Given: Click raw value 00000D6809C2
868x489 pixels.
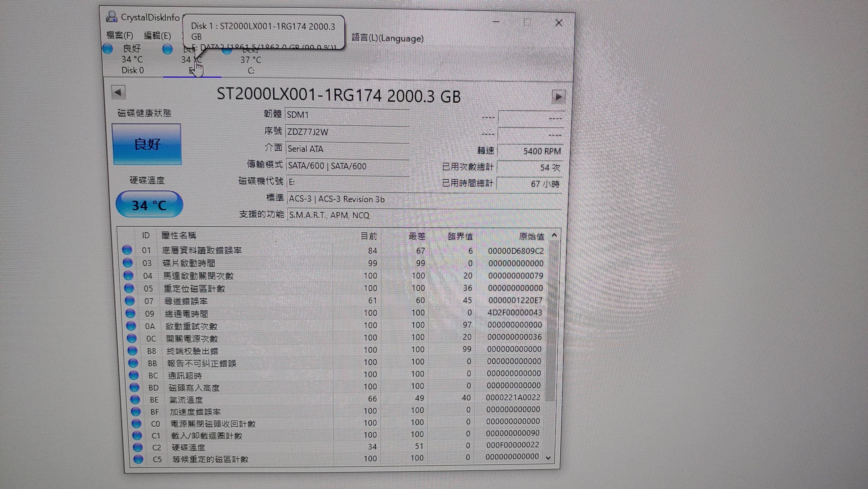Looking at the screenshot, I should [516, 251].
